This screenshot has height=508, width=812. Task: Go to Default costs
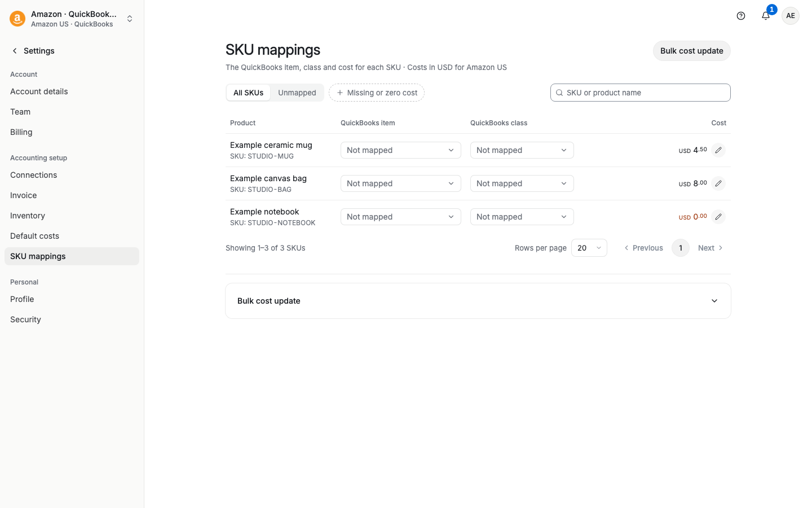click(72, 236)
